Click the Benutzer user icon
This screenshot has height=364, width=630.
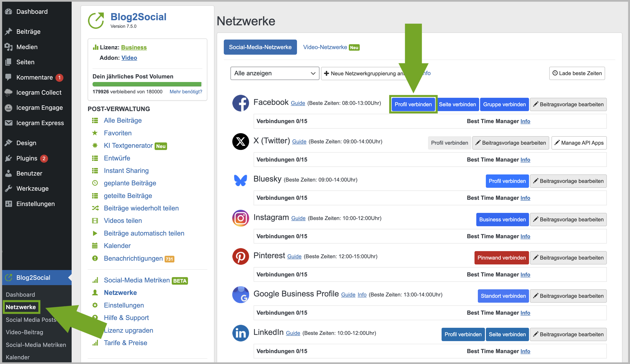(8, 173)
